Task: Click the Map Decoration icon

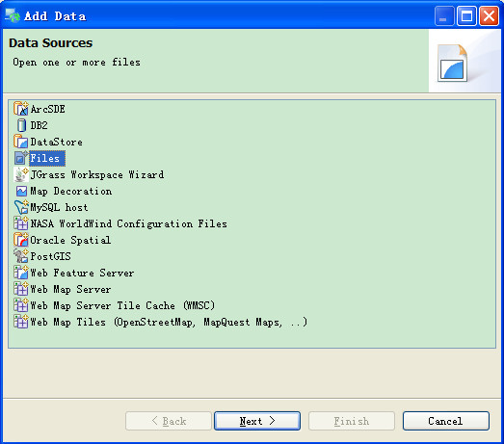Action: pos(21,191)
